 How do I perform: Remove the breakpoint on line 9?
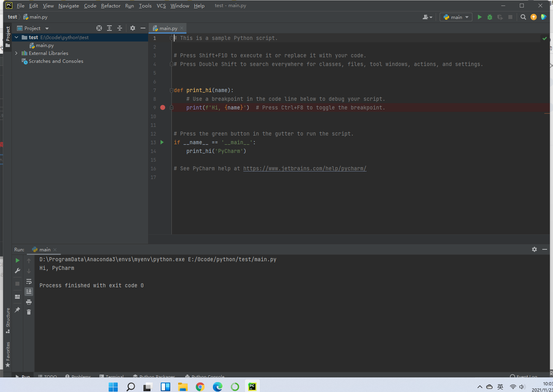pos(163,107)
